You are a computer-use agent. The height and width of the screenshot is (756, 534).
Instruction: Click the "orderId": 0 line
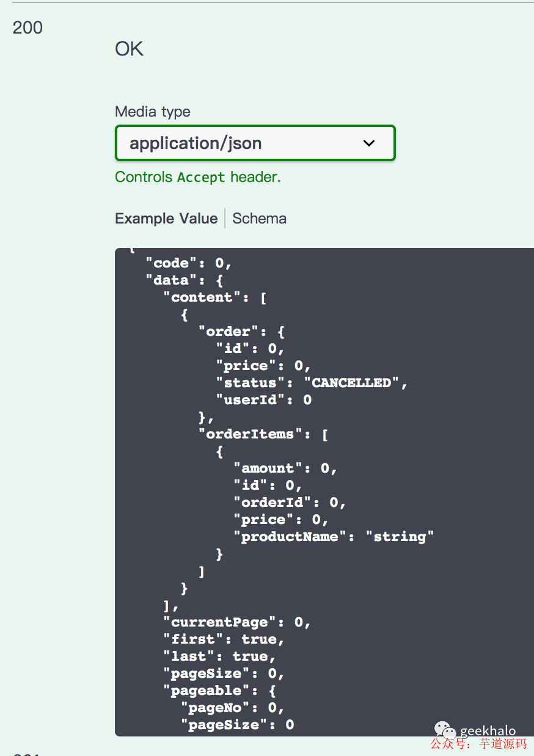[x=290, y=503]
